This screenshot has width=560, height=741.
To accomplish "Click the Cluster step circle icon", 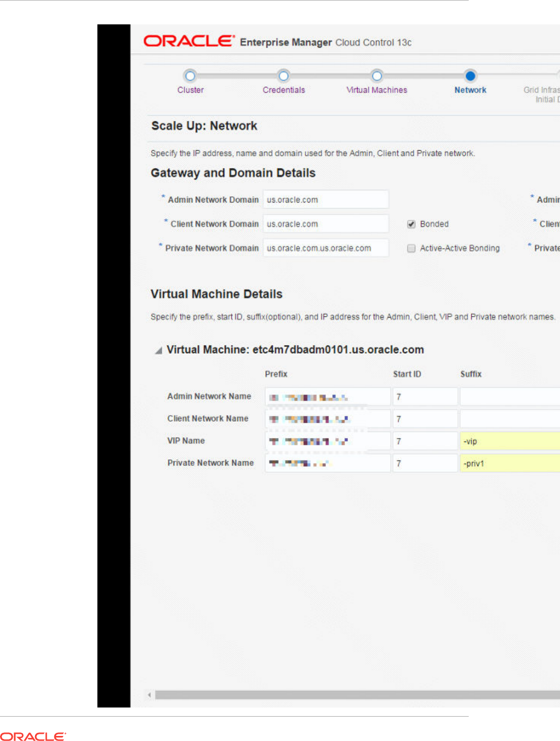I will 190,76.
